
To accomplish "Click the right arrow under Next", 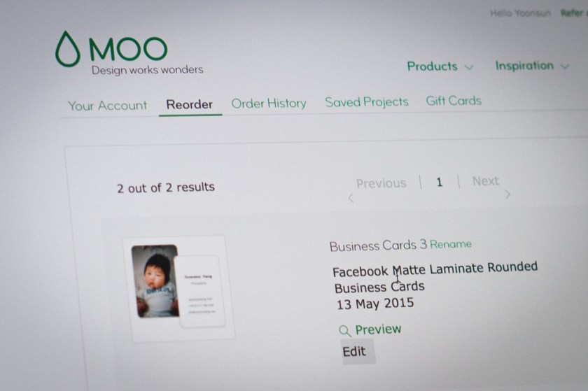I will pyautogui.click(x=507, y=194).
